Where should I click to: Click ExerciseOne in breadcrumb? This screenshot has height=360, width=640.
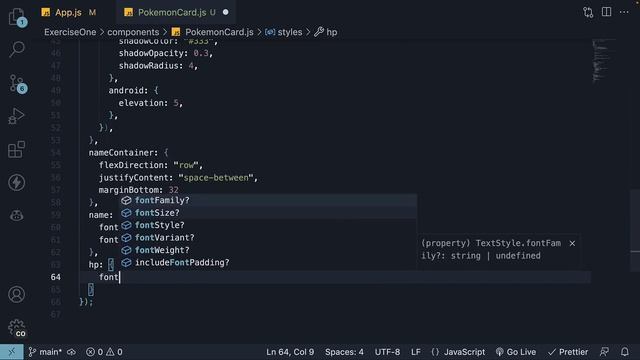70,32
